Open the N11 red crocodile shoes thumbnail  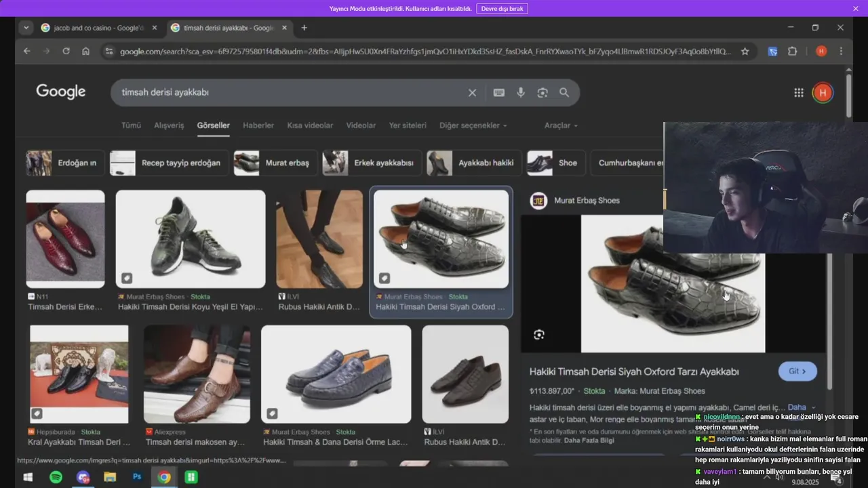tap(65, 239)
